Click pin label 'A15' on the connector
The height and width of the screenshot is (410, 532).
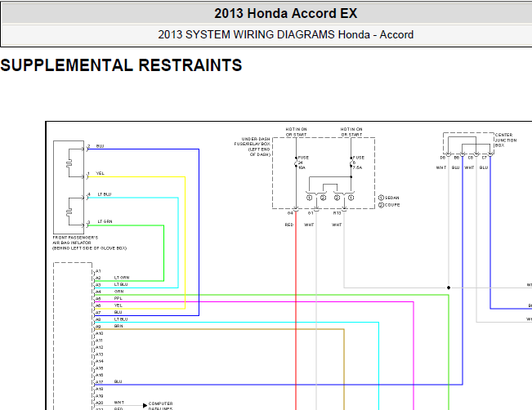pyautogui.click(x=99, y=368)
